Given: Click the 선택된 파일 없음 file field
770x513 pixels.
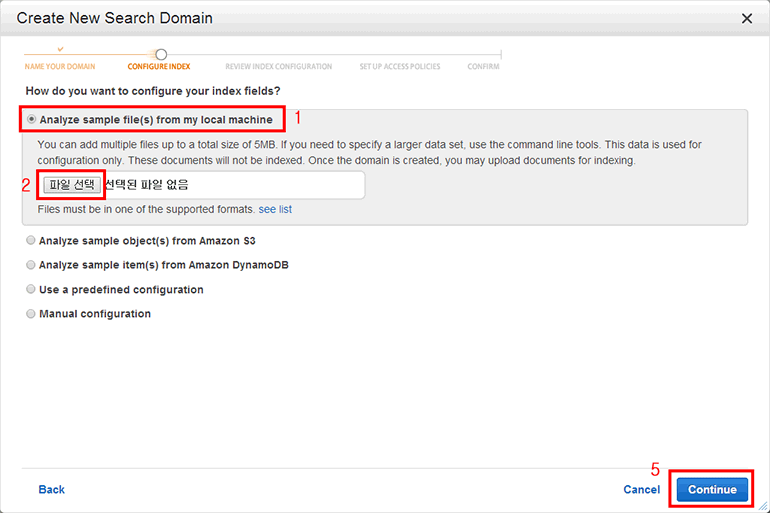Looking at the screenshot, I should [x=232, y=185].
